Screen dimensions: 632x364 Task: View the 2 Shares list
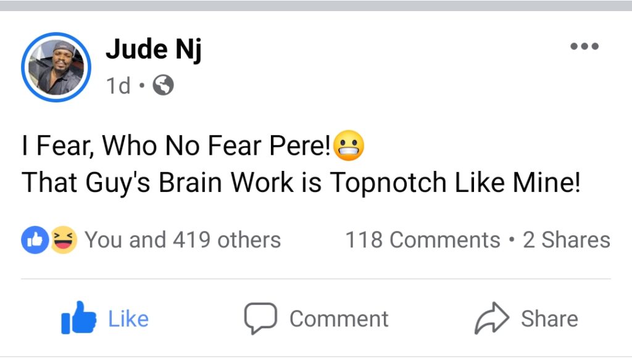point(567,240)
